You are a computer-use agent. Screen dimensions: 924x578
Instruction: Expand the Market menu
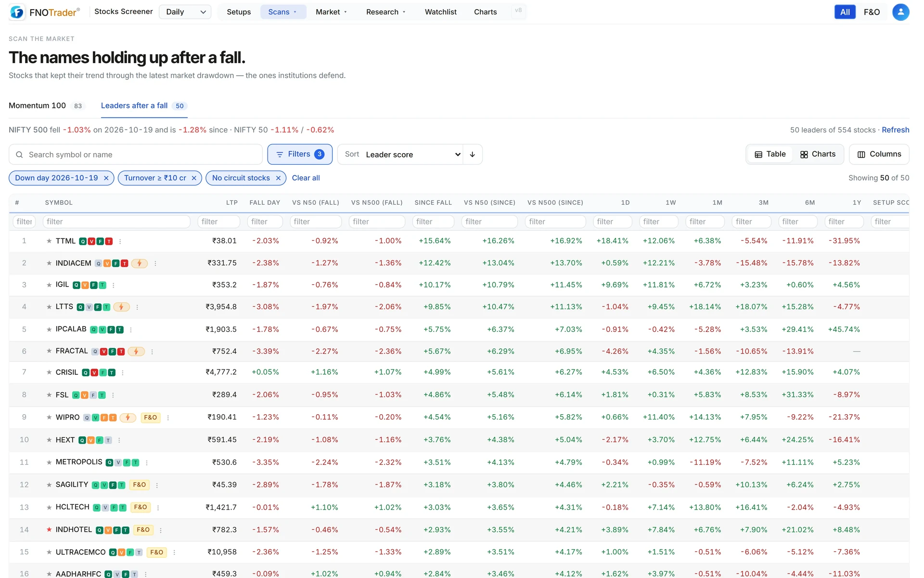(331, 12)
